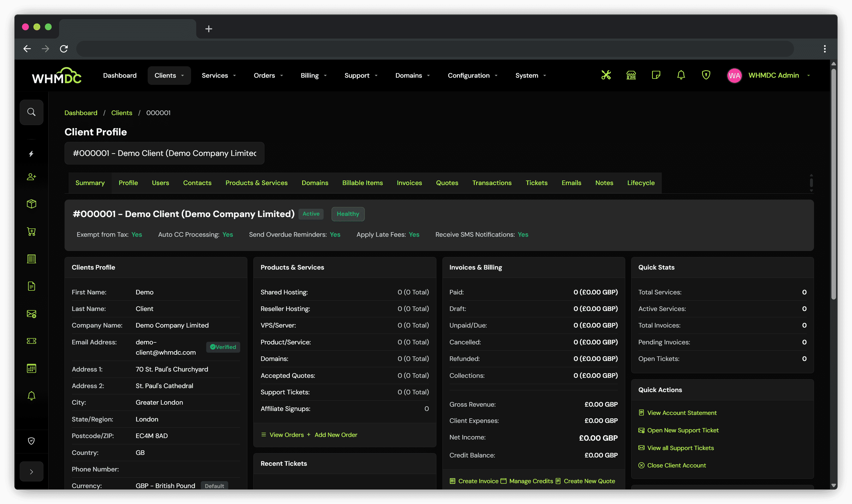This screenshot has height=504, width=852.
Task: Click the admin tools wrench icon in header
Action: click(606, 75)
